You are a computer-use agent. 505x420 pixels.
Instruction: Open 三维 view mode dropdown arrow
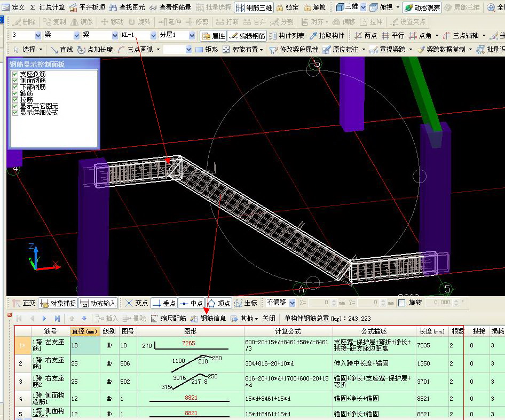click(364, 7)
